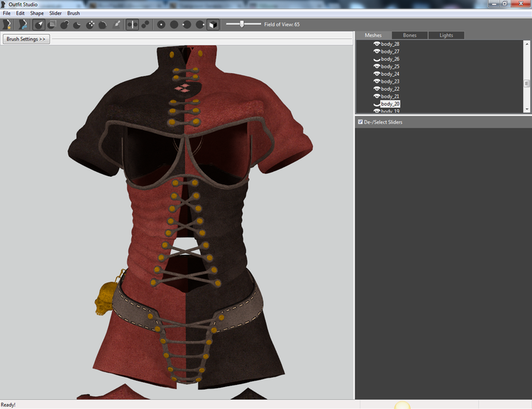Click the New Project toolbar icon

click(7, 24)
